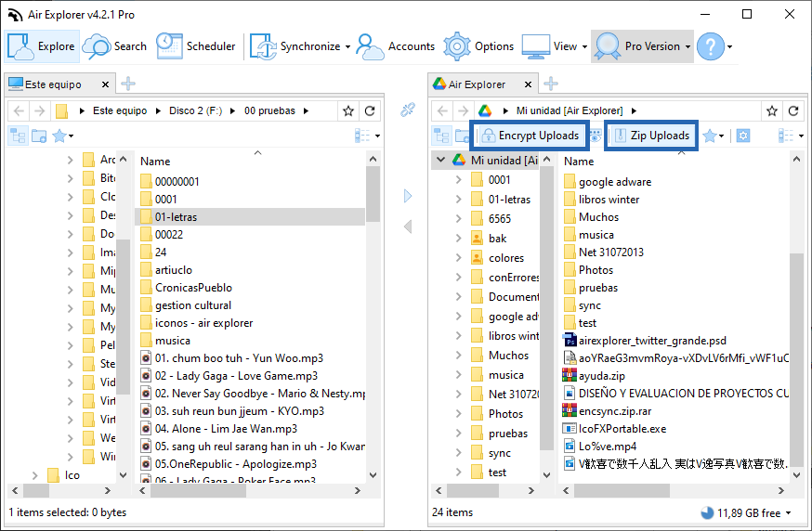The height and width of the screenshot is (531, 812).
Task: Close the Air Explorer tab
Action: tap(528, 84)
